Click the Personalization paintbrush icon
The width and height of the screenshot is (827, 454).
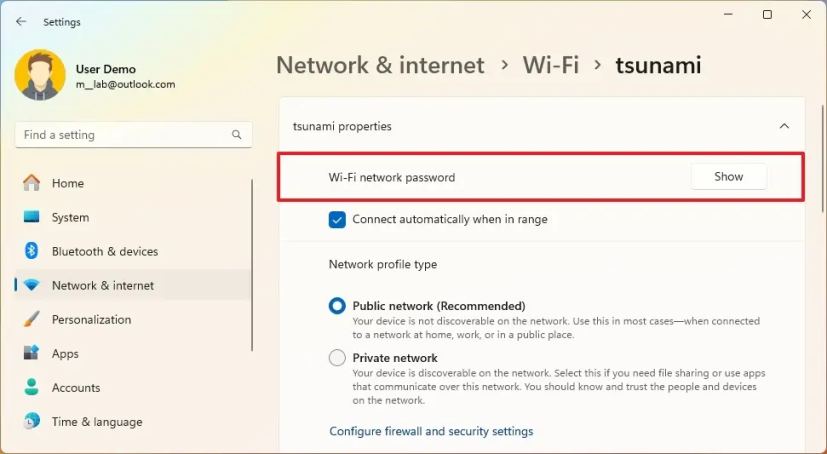pyautogui.click(x=32, y=319)
